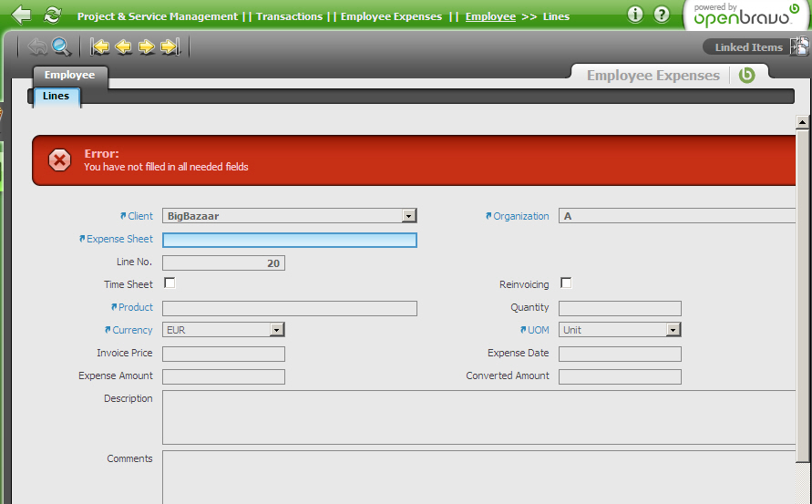Image resolution: width=812 pixels, height=504 pixels.
Task: Go to the first record
Action: click(99, 46)
